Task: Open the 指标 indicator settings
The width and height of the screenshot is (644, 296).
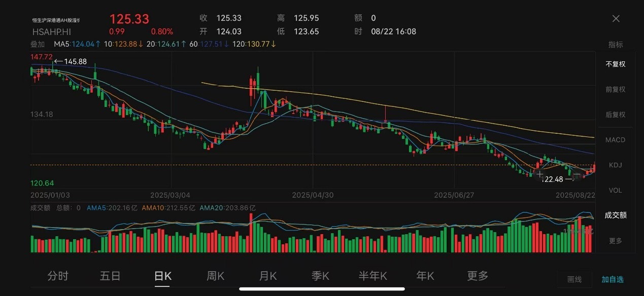Action: coord(615,45)
